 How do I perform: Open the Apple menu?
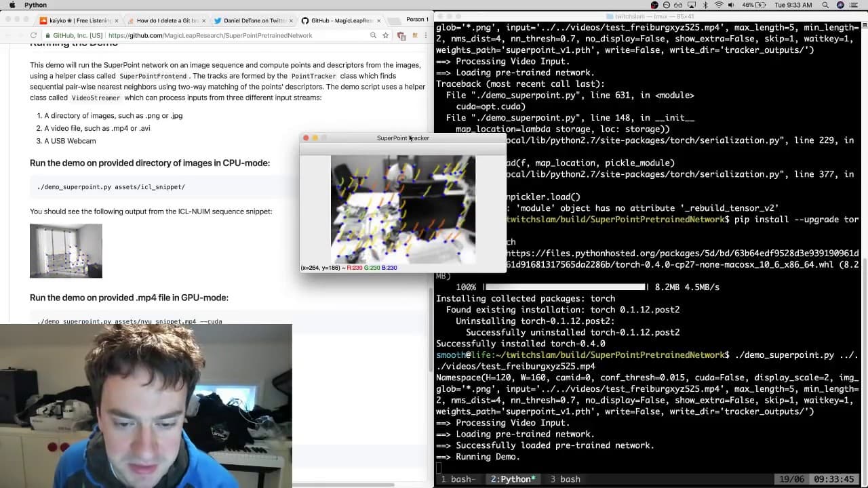pos(12,5)
